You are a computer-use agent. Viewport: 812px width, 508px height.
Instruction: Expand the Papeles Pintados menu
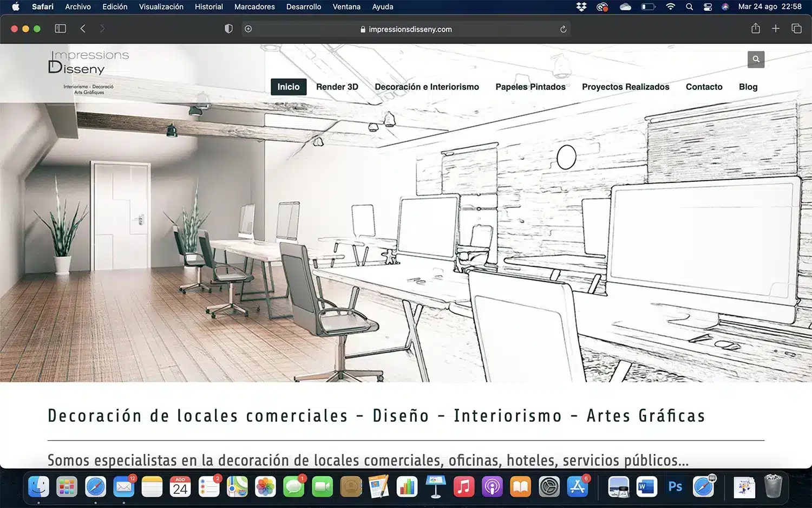pos(530,87)
